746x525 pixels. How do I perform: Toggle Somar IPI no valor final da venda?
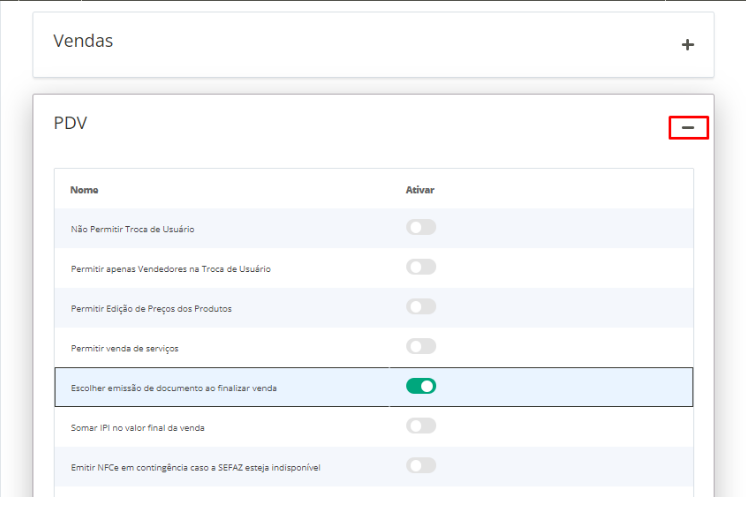pyautogui.click(x=421, y=426)
